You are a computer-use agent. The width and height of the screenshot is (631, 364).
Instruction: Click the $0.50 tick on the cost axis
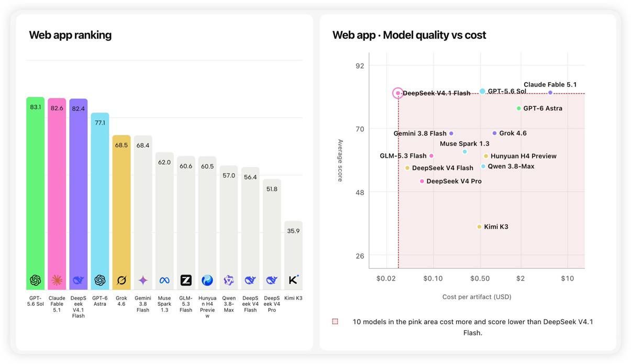click(480, 279)
